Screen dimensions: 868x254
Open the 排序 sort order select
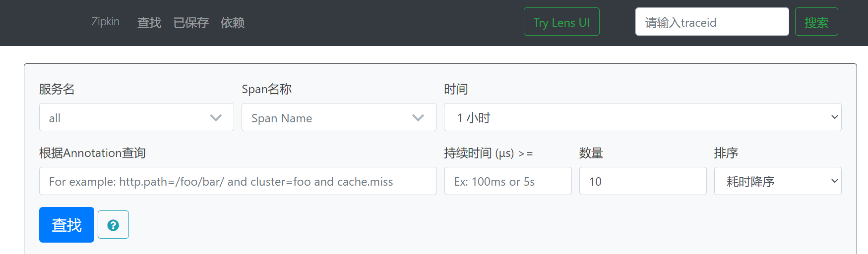click(x=778, y=181)
